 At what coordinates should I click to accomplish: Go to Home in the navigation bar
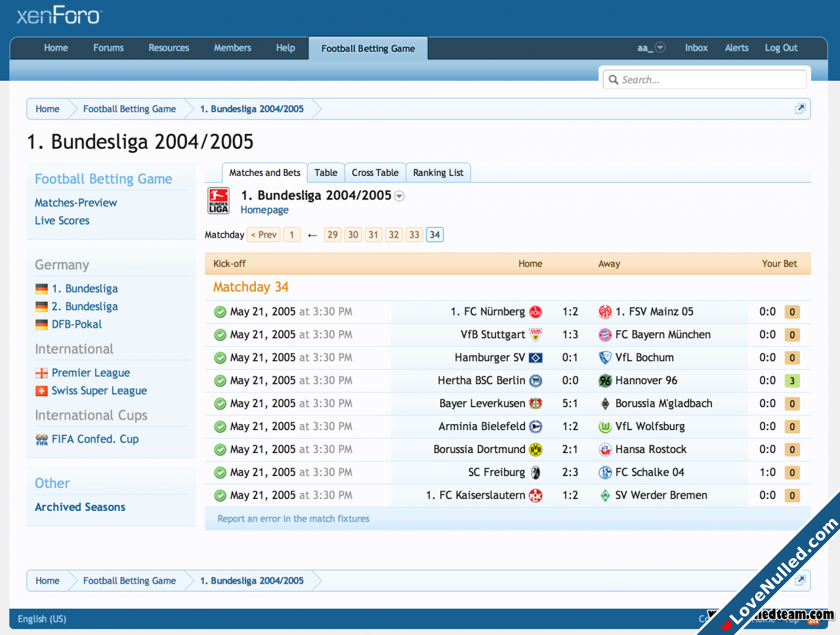[56, 48]
